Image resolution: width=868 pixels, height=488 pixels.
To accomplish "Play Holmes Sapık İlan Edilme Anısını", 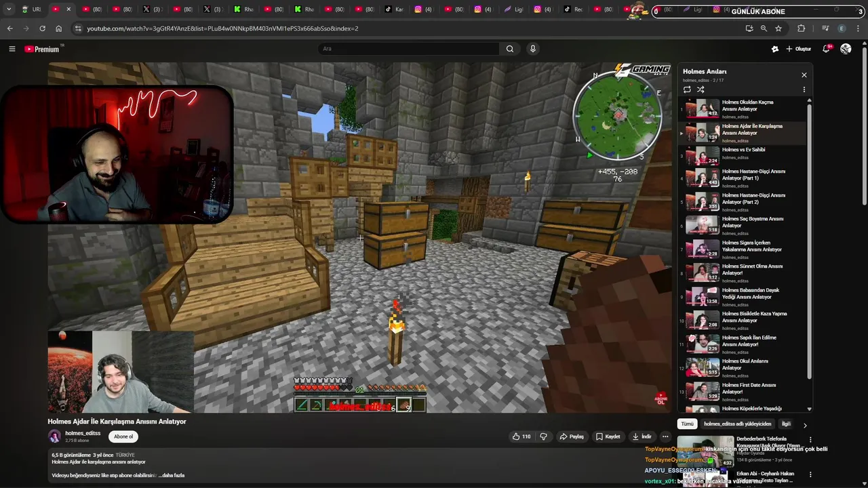I will [x=743, y=344].
